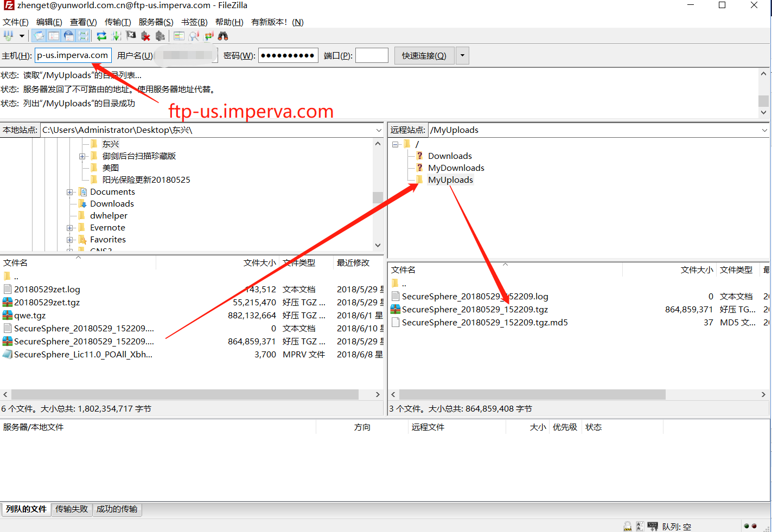Cancel the current operation with the flag icon
772x532 pixels.
pos(131,36)
